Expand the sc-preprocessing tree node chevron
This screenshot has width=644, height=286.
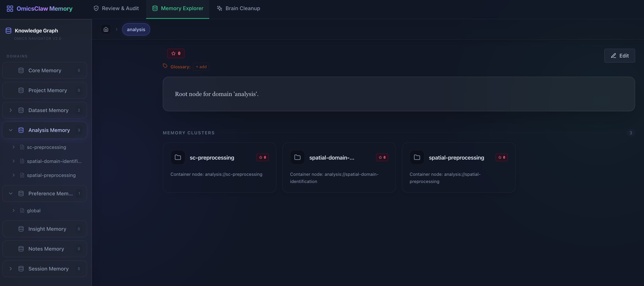pyautogui.click(x=13, y=147)
